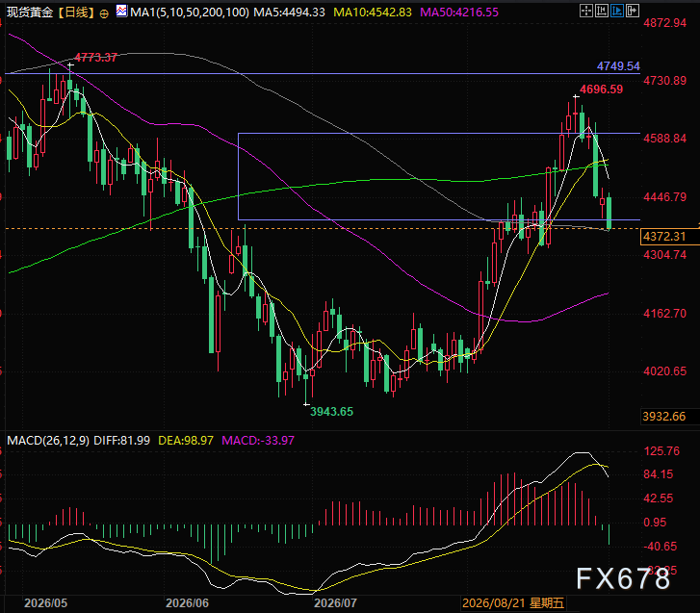The height and width of the screenshot is (613, 700).
Task: Select the DIFF:81.99 readout
Action: [122, 441]
